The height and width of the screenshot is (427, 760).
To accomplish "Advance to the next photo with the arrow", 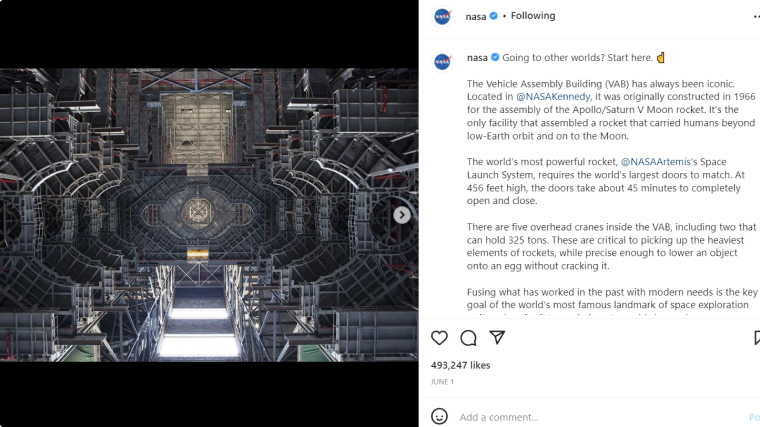I will pos(402,215).
